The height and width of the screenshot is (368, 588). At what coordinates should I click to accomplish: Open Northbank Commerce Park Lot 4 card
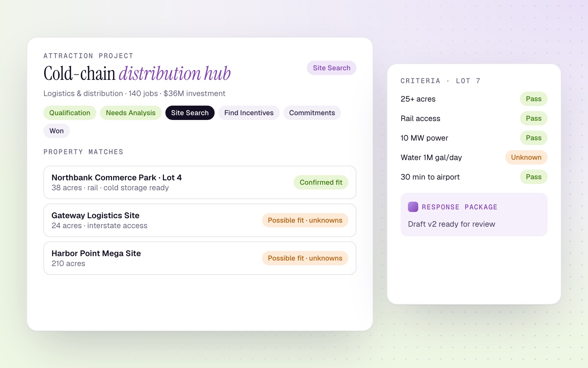pos(200,182)
